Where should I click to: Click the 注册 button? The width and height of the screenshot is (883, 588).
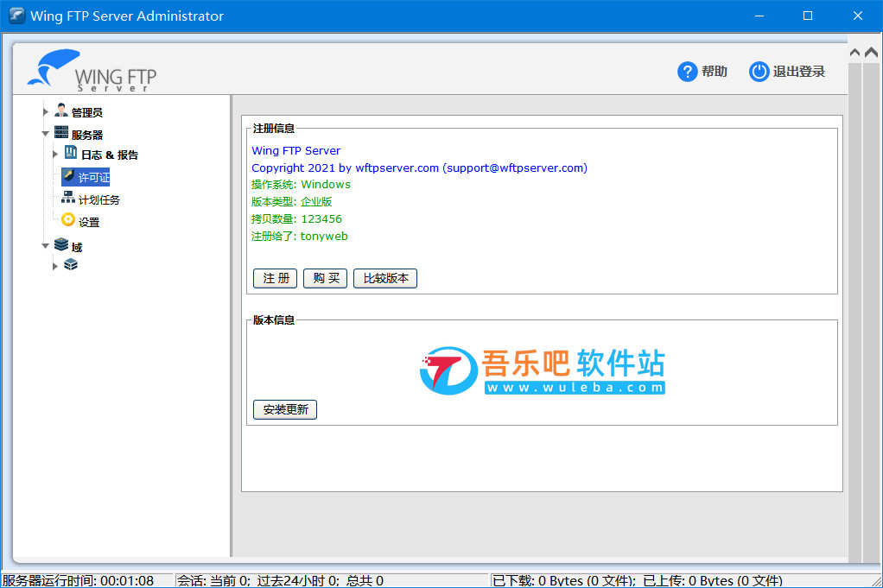276,279
